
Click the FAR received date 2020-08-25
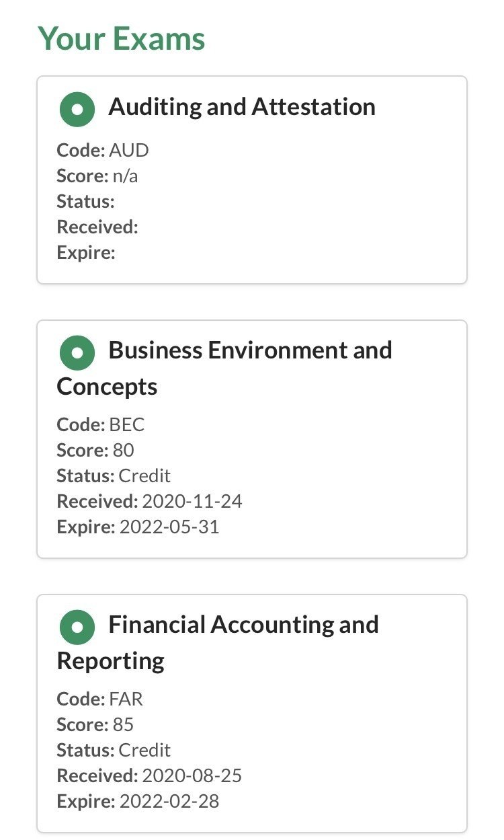click(x=193, y=776)
